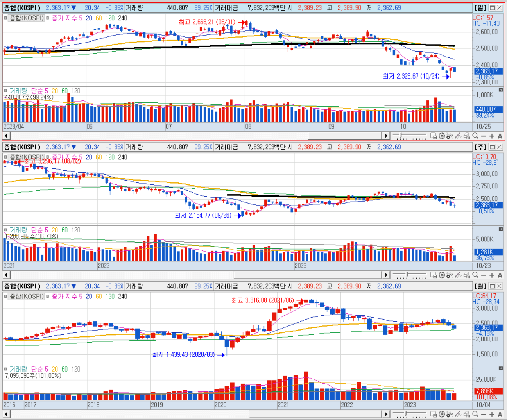This screenshot has width=507, height=420.
Task: Click the horizontal scrollbar thumb of weekly chart
Action: click(x=308, y=275)
